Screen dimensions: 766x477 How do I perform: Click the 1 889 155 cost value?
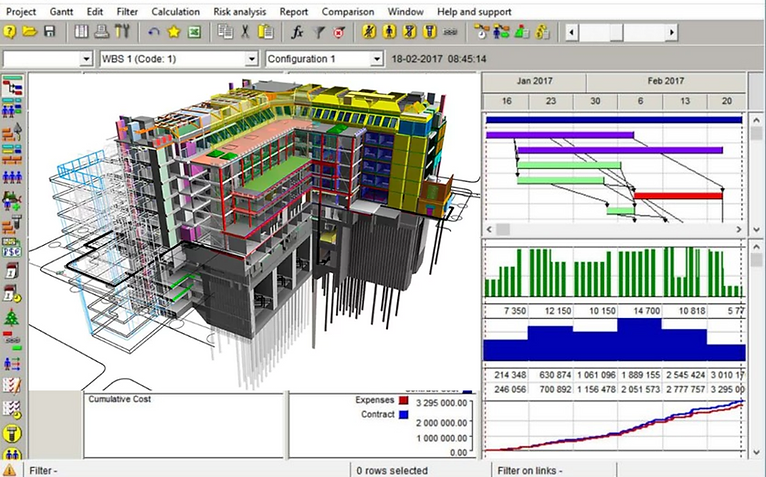[641, 375]
